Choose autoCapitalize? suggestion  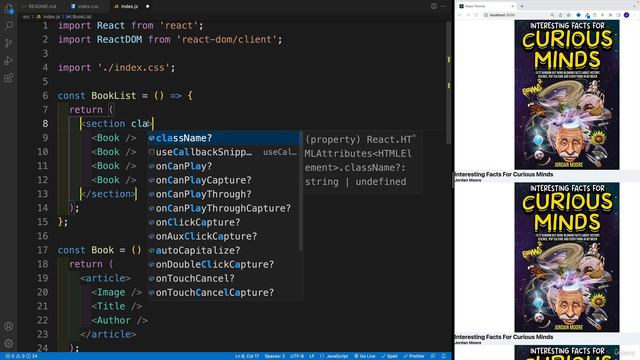[224, 250]
